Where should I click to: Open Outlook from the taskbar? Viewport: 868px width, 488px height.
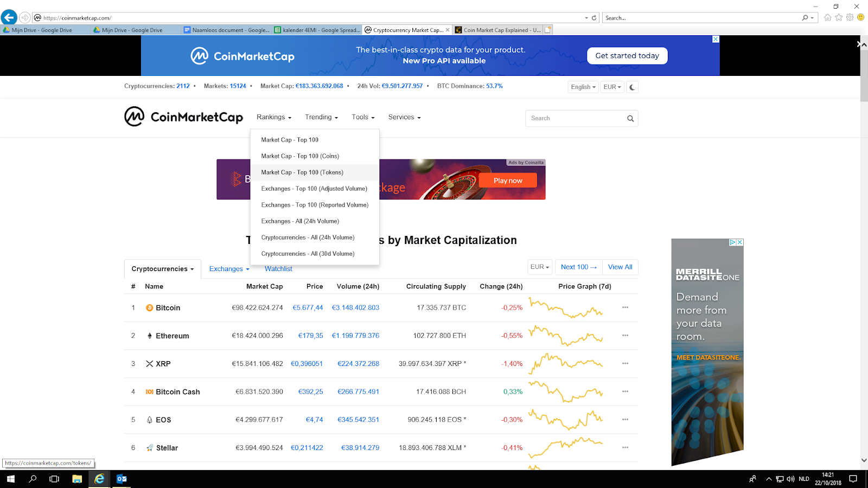[x=122, y=479]
